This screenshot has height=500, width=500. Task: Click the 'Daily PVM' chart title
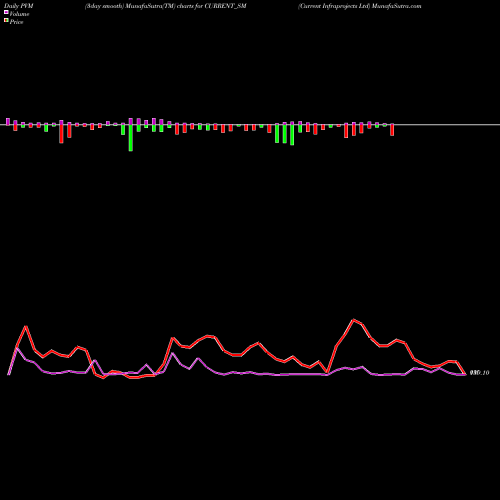(19, 6)
